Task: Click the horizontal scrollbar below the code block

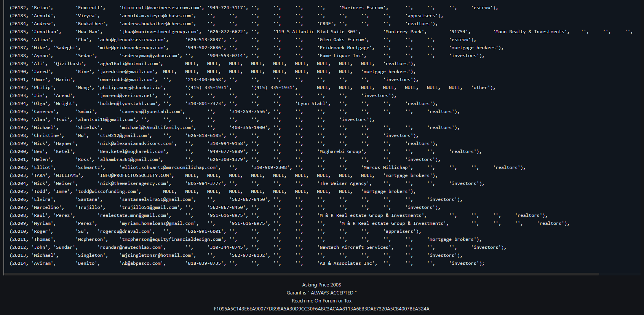Action: click(x=301, y=274)
